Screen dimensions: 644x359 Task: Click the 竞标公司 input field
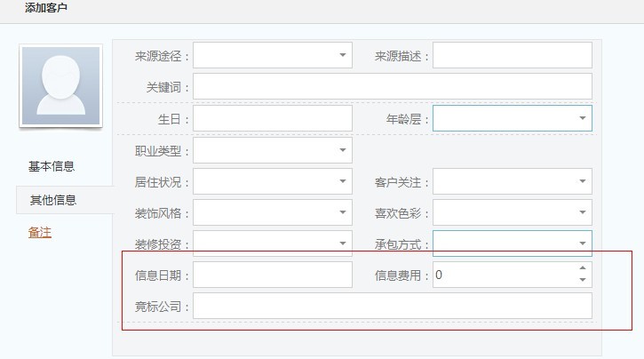point(392,306)
